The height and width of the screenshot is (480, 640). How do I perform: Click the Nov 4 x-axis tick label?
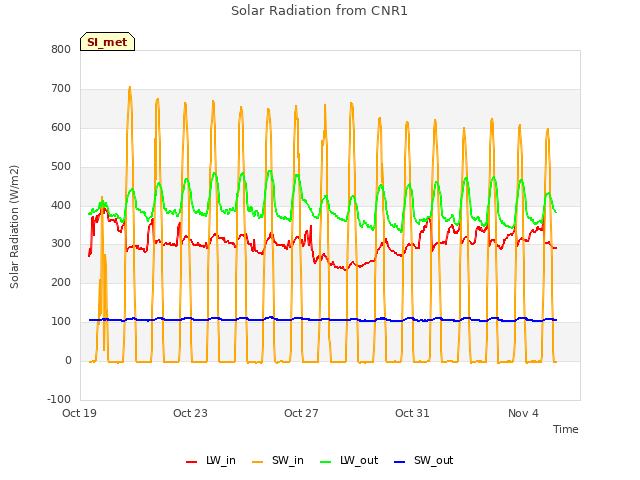point(523,413)
